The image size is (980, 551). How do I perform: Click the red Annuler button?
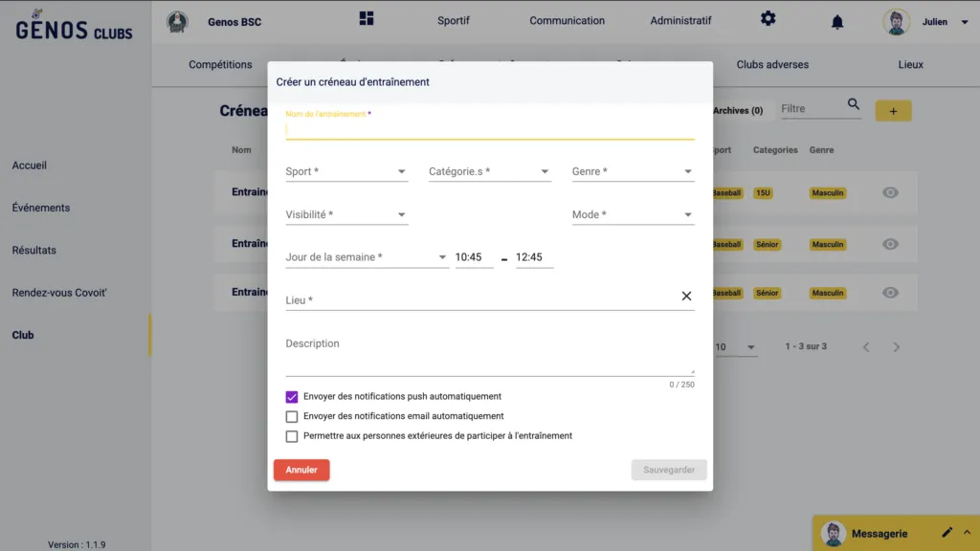[x=301, y=470]
